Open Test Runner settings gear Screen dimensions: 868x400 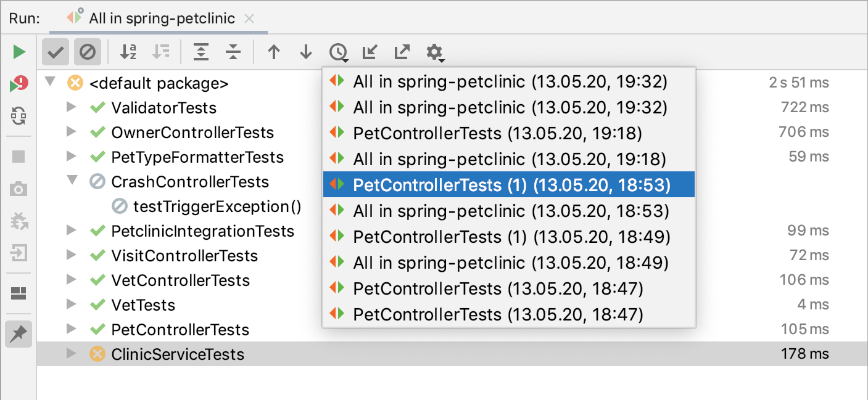tap(435, 53)
